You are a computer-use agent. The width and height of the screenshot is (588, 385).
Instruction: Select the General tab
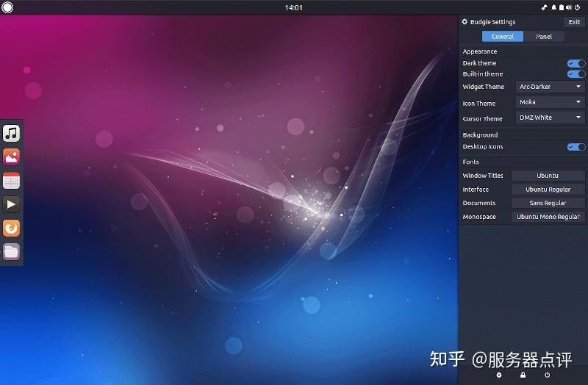click(x=503, y=36)
